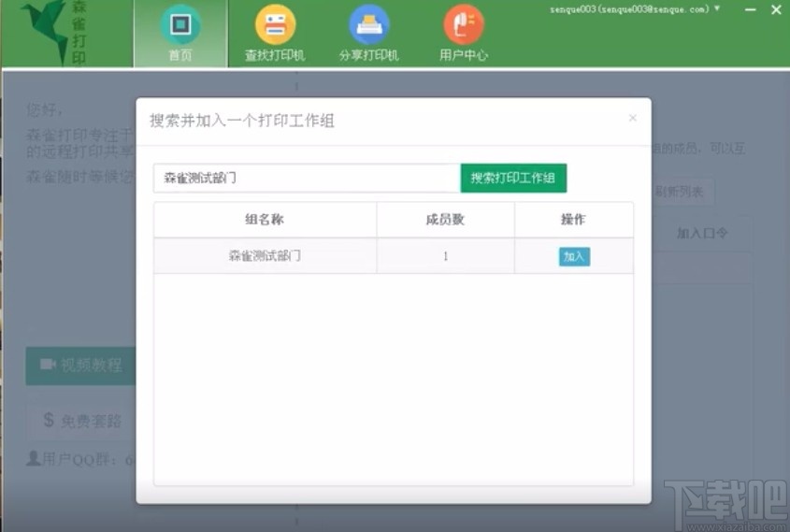Click 免费套路 button in main window
Viewport: 790px width, 532px height.
(x=80, y=421)
